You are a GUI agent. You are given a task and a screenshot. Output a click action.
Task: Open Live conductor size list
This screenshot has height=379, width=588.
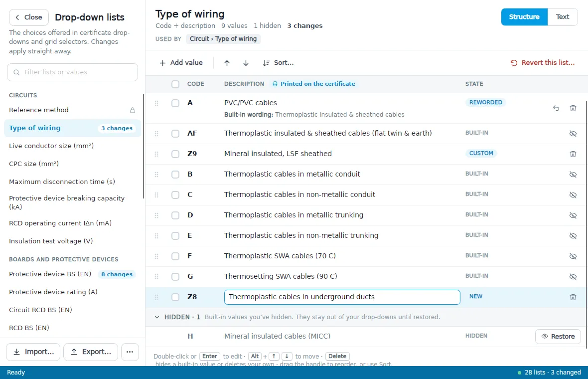click(72, 146)
